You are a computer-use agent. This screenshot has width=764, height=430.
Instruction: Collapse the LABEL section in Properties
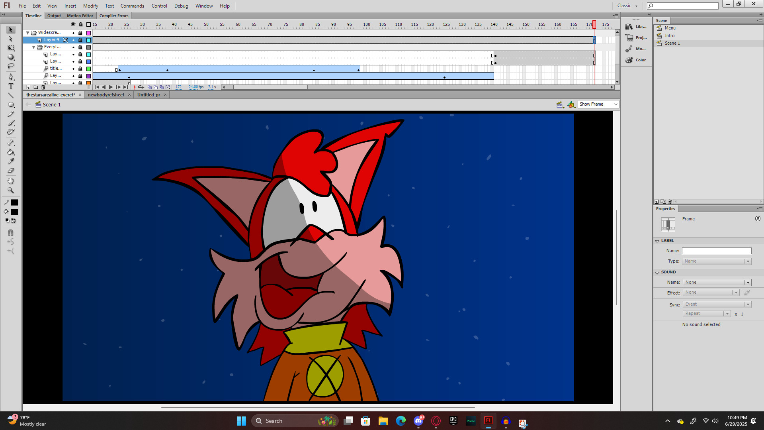(657, 241)
